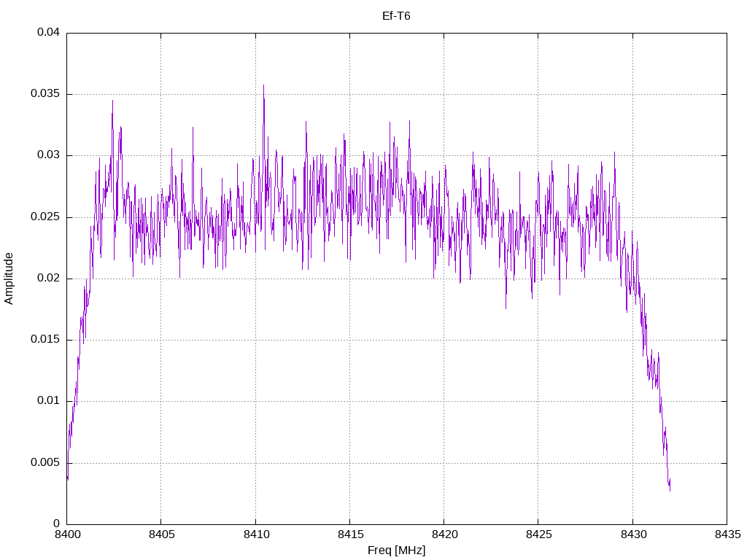Viewport: 747px width, 560px height.
Task: Click the Freq [MHz] x-axis label
Action: pyautogui.click(x=396, y=551)
